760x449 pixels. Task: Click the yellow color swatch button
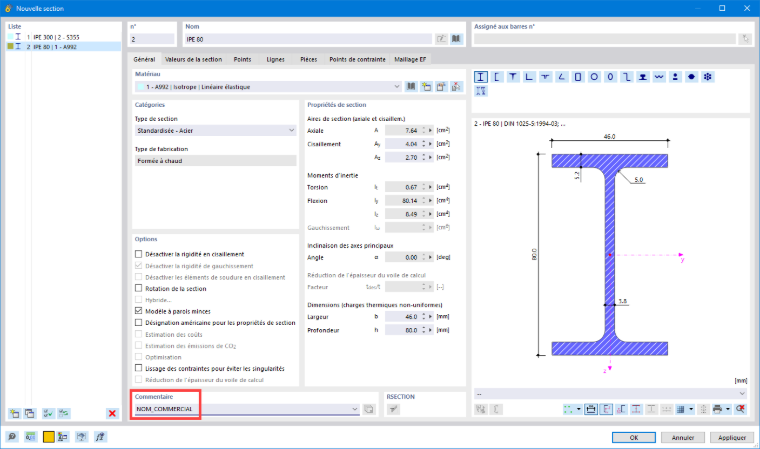pos(48,437)
